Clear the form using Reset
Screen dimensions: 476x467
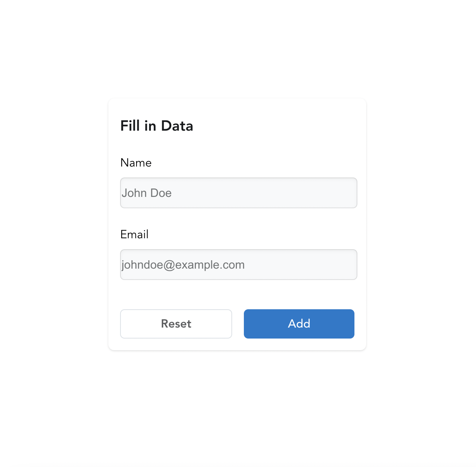pyautogui.click(x=176, y=324)
